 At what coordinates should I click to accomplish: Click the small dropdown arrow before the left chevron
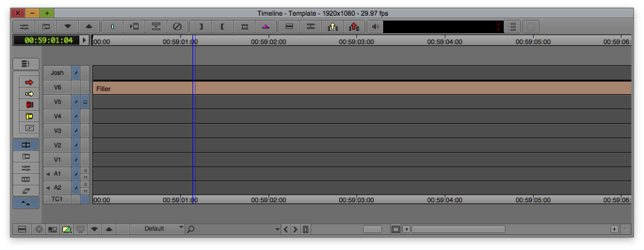point(278,229)
